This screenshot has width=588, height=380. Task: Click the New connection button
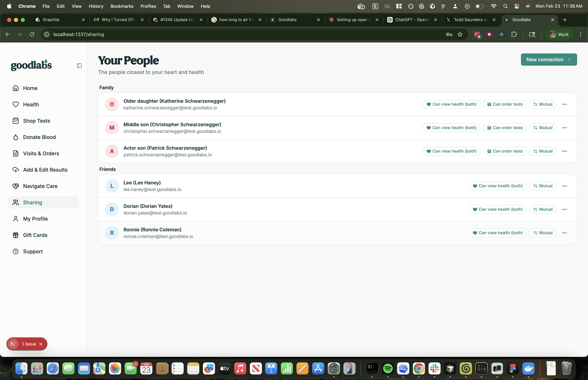point(549,60)
